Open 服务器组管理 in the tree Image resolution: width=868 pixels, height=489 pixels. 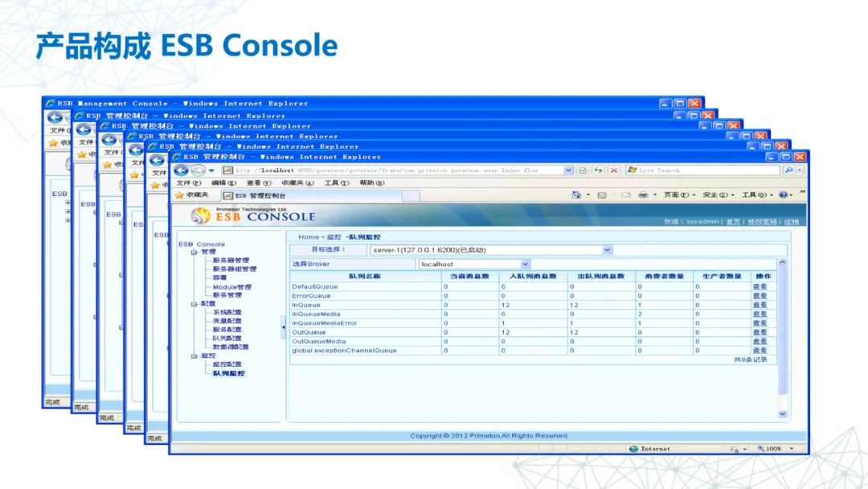(235, 269)
